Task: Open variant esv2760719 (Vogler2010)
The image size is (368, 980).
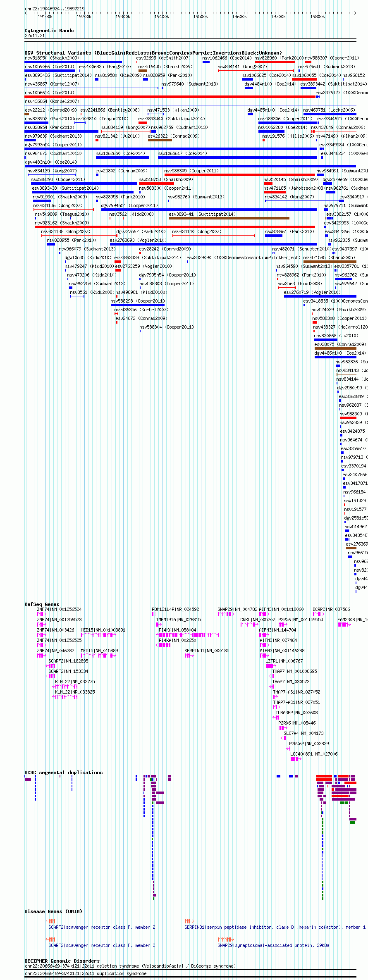Action: (x=320, y=296)
